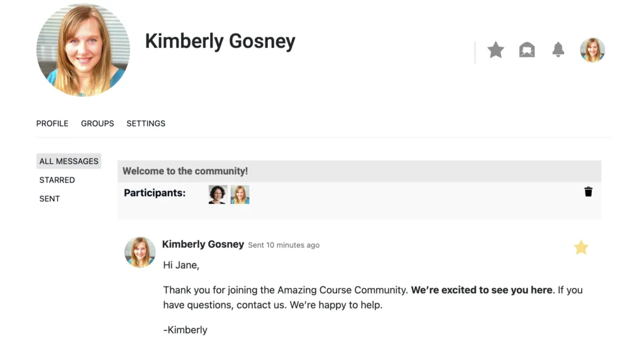
Task: Click the blonde participant's avatar in Participants
Action: pos(240,194)
